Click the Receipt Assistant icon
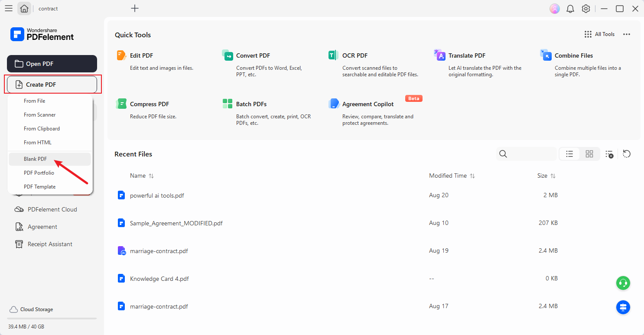 (x=19, y=244)
